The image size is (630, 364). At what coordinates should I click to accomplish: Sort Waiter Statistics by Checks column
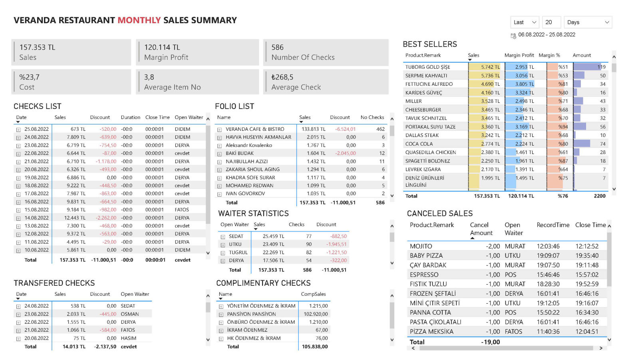(x=296, y=224)
